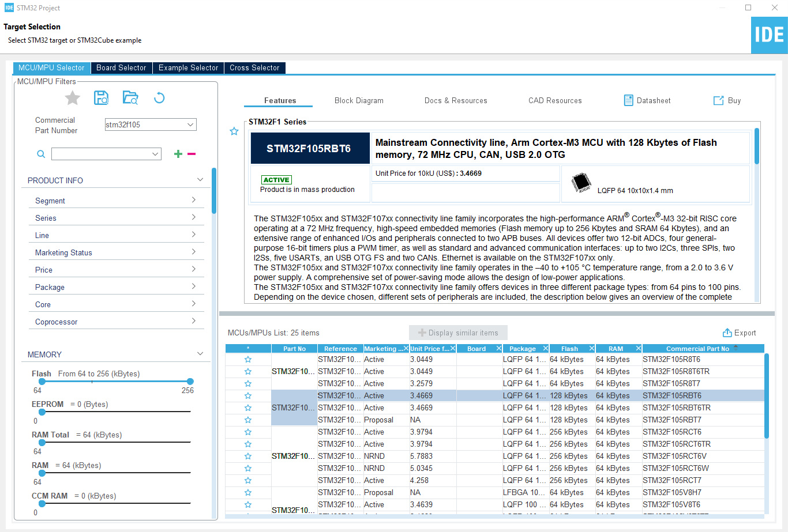Click the Buy external link icon
This screenshot has width=788, height=532.
pos(719,100)
